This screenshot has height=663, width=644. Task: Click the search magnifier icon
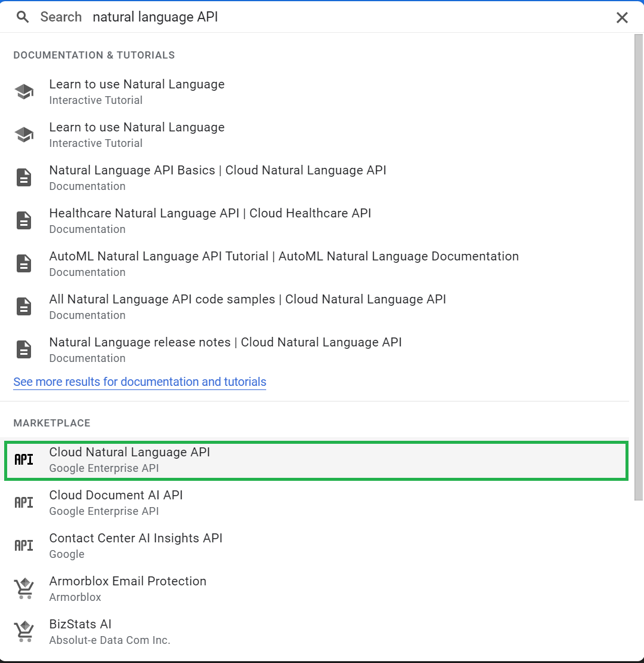coord(23,17)
